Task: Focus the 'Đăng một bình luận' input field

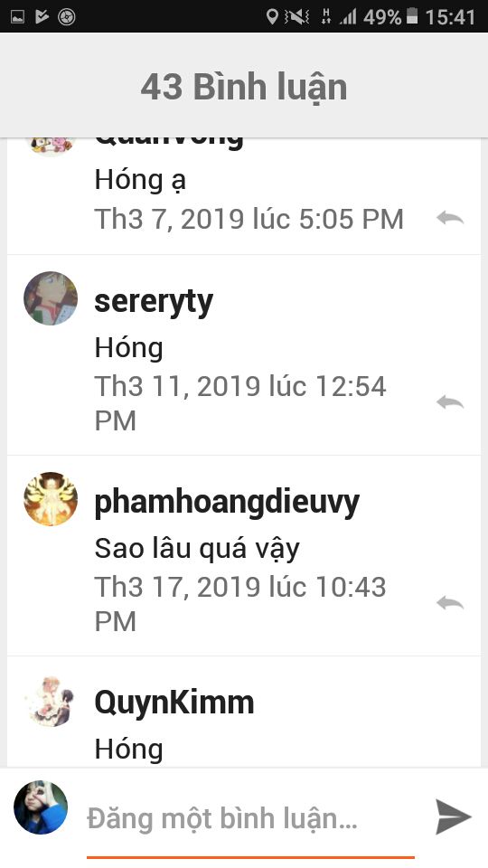Action: tap(250, 819)
